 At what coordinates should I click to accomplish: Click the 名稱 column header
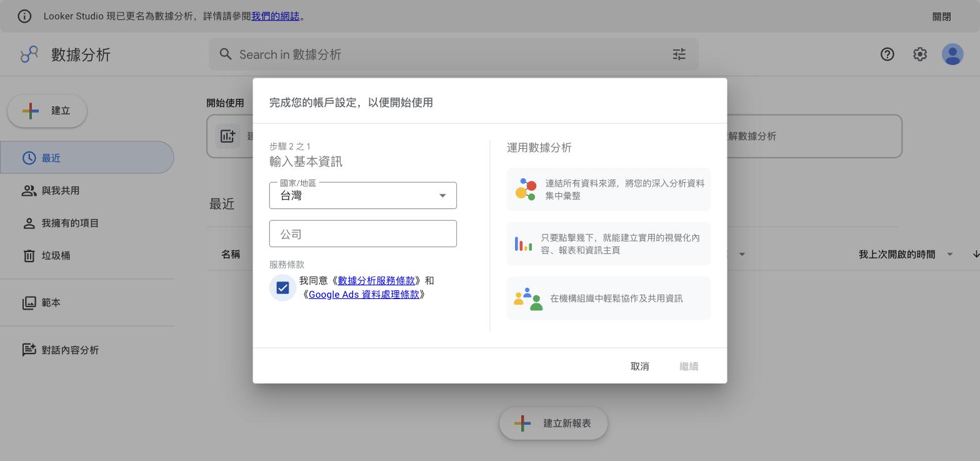(231, 255)
